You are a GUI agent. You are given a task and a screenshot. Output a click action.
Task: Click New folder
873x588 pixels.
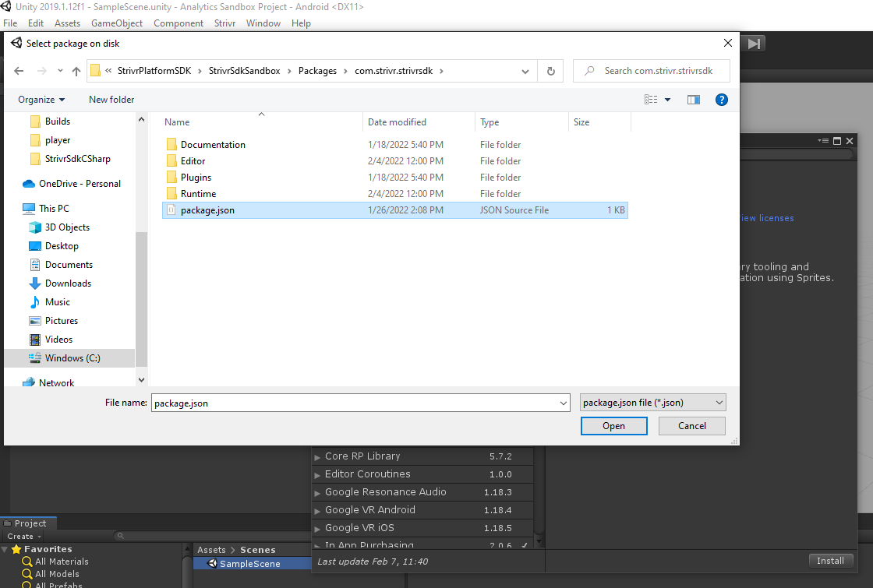(111, 100)
